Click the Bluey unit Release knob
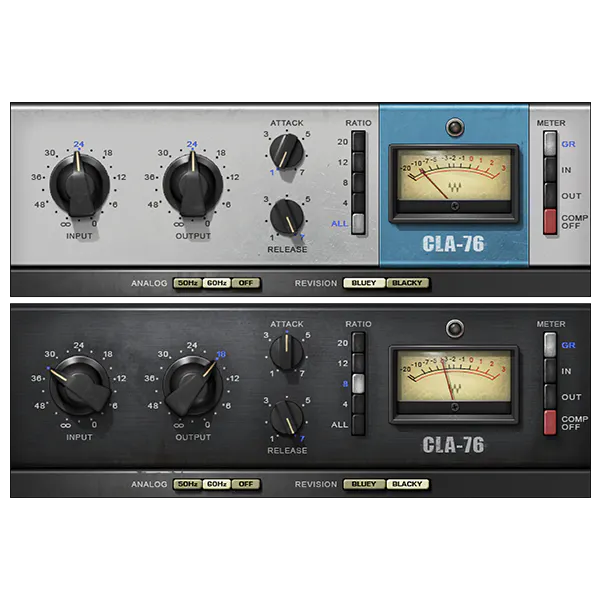The height and width of the screenshot is (600, 600). pos(287,217)
